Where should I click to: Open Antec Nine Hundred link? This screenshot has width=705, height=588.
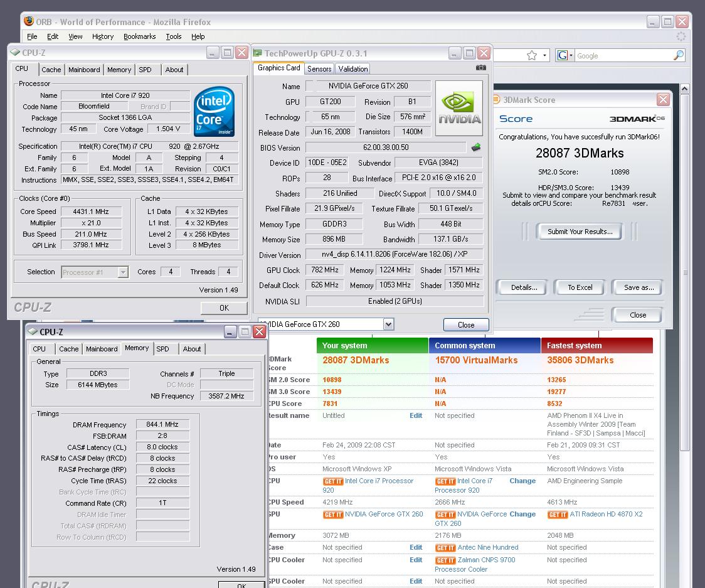pos(488,547)
